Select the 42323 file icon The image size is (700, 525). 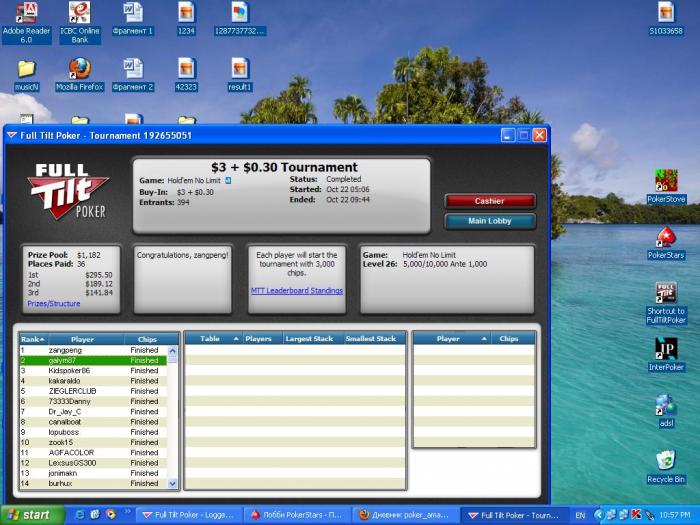(x=186, y=75)
